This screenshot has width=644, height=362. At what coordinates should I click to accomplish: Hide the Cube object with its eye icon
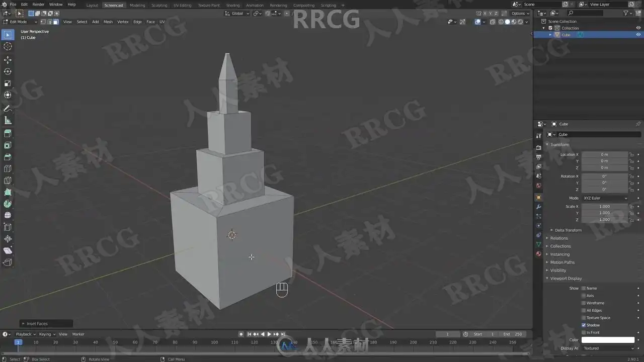(638, 35)
